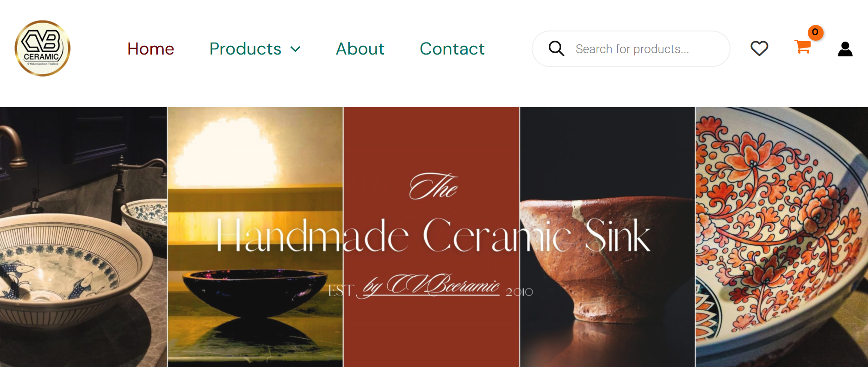This screenshot has height=367, width=868.
Task: Open the wishlist heart icon
Action: [759, 49]
